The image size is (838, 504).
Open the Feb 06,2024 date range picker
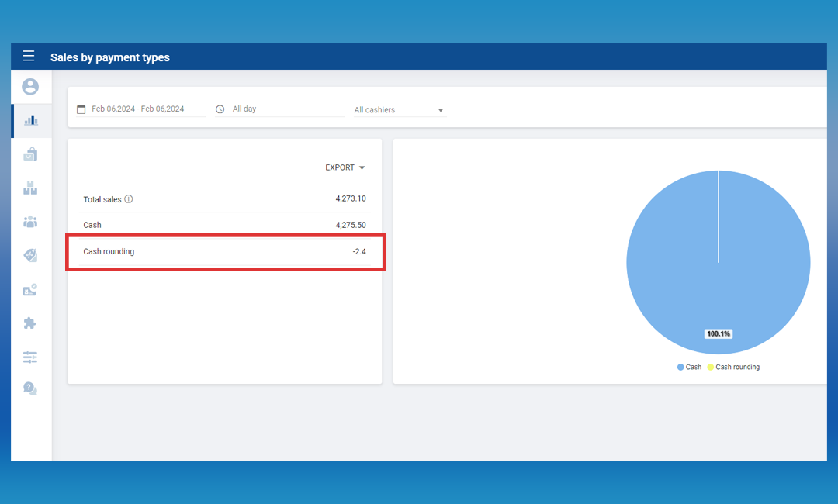(x=138, y=109)
